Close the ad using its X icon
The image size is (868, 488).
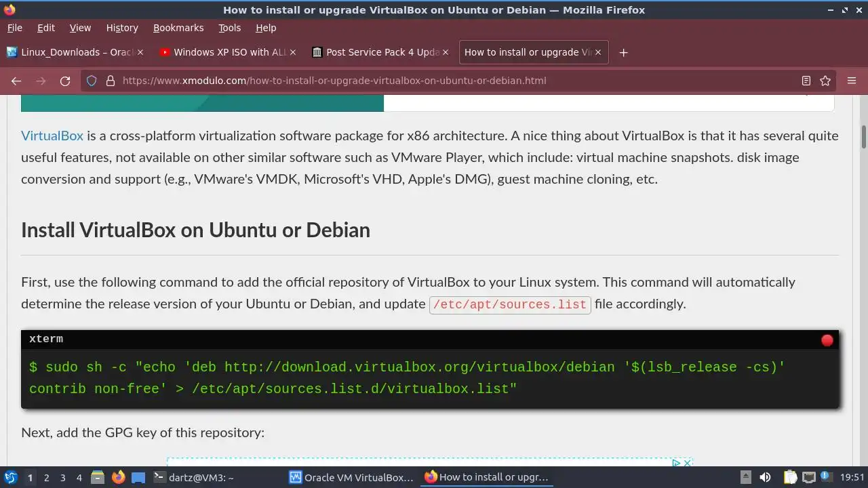click(x=686, y=463)
